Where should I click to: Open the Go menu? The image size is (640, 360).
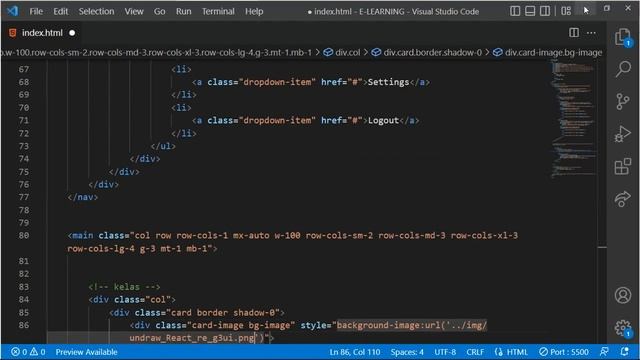pos(159,11)
